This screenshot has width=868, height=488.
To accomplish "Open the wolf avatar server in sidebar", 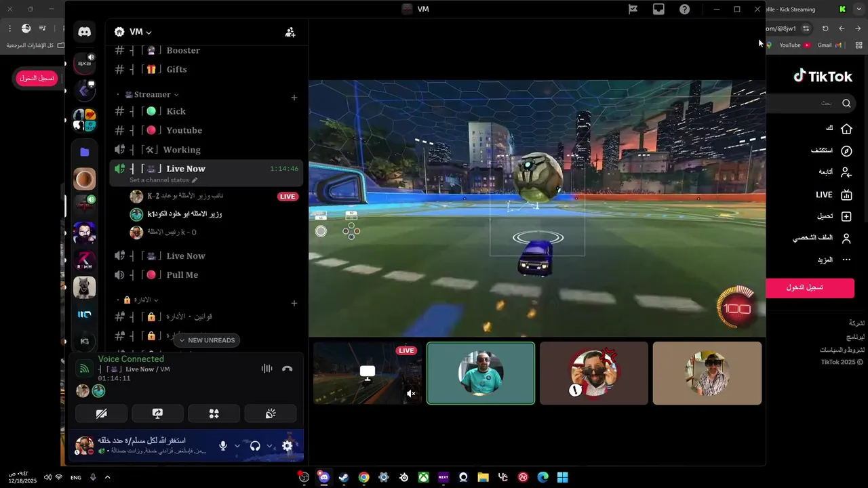I will (x=85, y=287).
